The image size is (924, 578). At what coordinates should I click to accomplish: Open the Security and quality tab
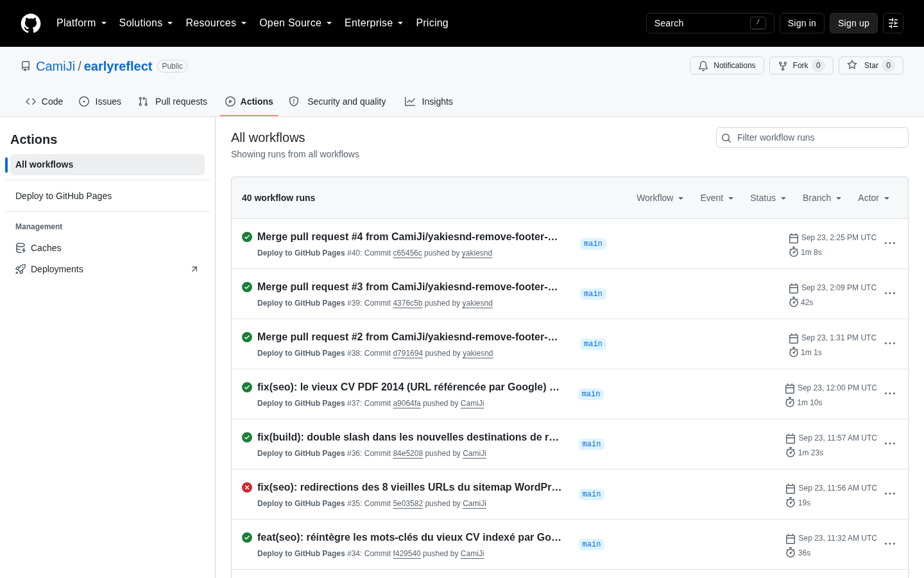tap(338, 101)
